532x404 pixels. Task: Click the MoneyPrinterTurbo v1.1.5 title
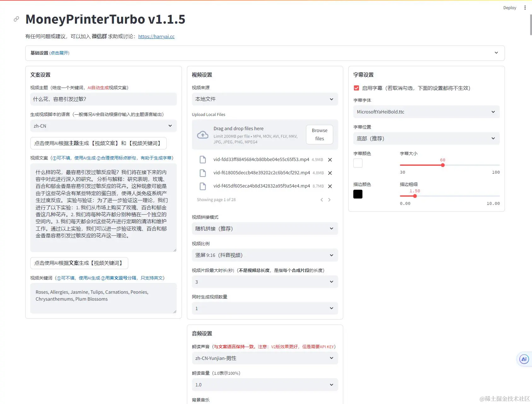[105, 19]
